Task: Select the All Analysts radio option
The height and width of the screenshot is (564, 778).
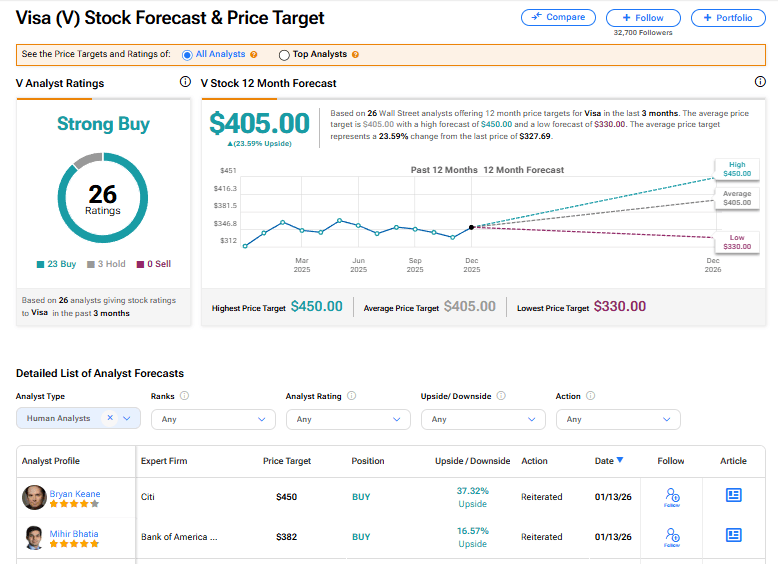Action: (187, 55)
